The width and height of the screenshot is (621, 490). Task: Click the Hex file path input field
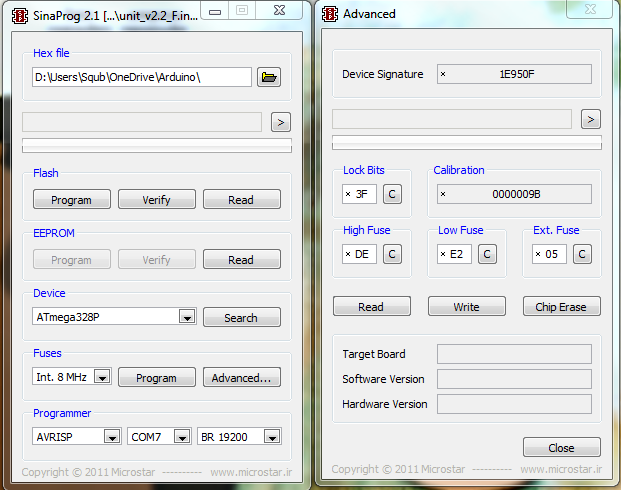click(x=141, y=77)
